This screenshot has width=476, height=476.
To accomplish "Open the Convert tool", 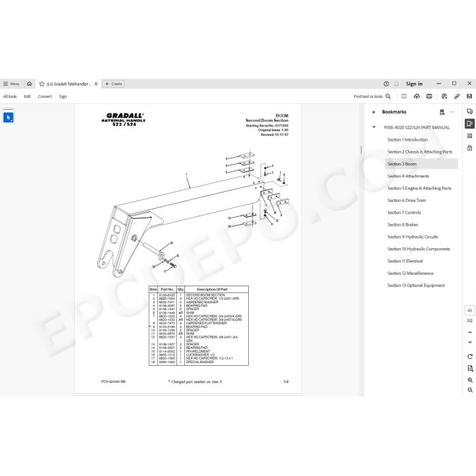I will tap(45, 97).
